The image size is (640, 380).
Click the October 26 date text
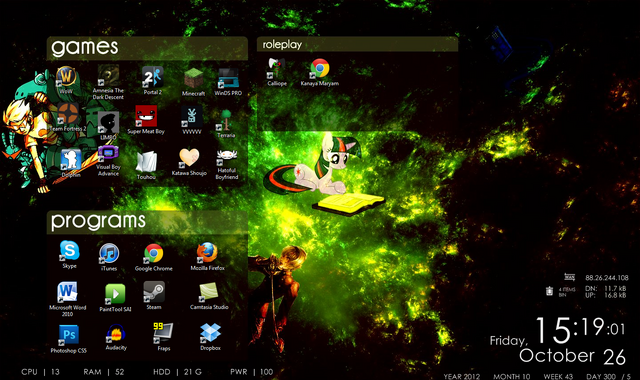[x=572, y=356]
